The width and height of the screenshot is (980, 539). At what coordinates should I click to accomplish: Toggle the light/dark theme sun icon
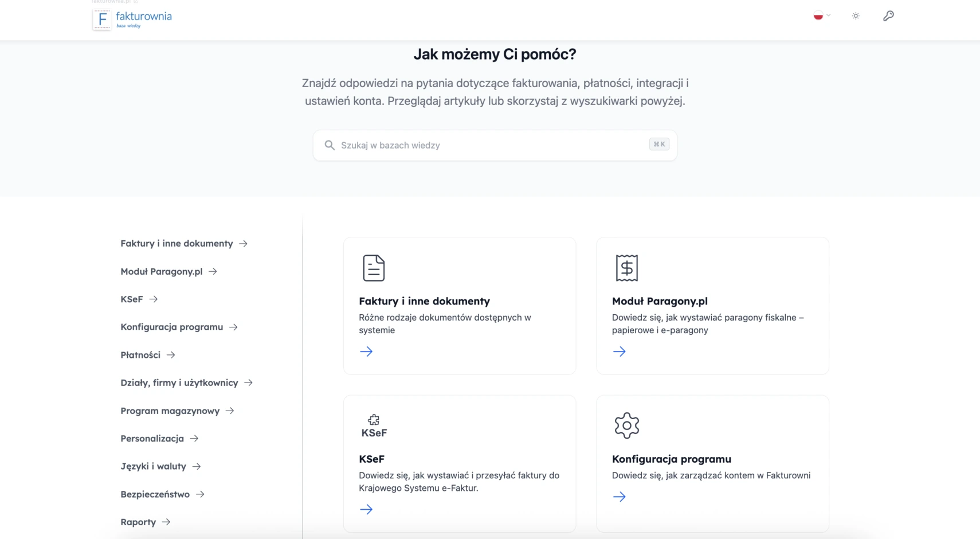[856, 16]
